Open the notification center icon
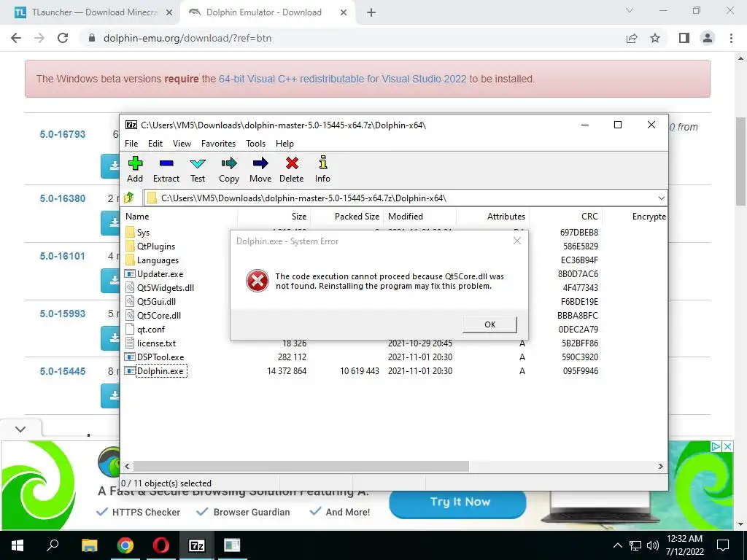The image size is (747, 560). coord(723,545)
